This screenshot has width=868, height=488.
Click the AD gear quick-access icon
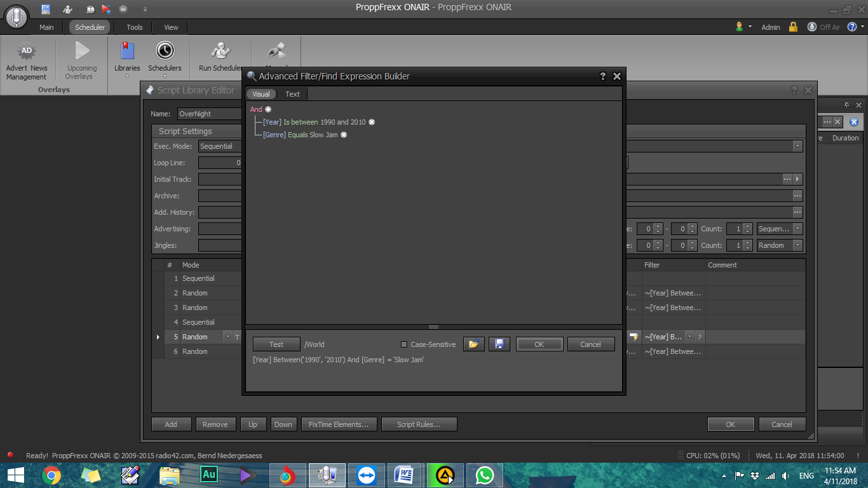[123, 10]
